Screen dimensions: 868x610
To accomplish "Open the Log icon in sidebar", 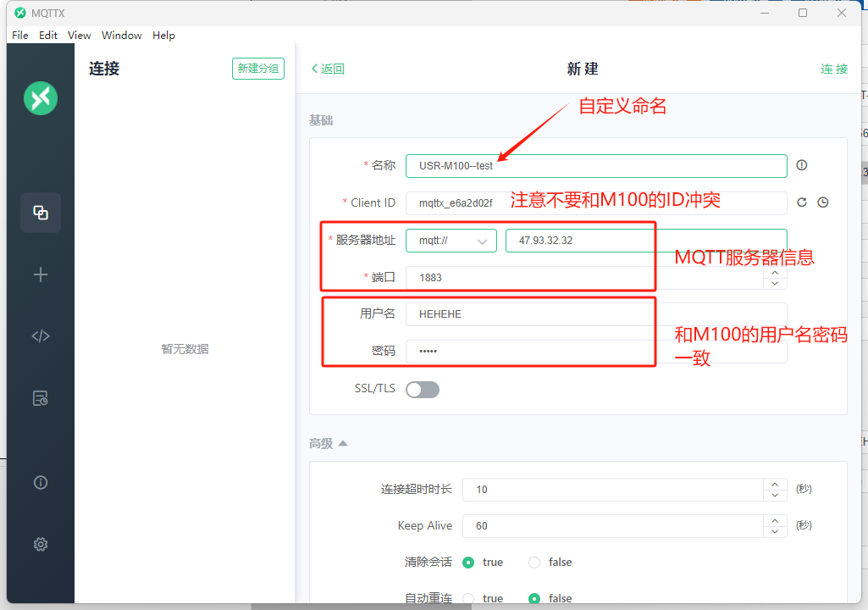I will pos(40,398).
